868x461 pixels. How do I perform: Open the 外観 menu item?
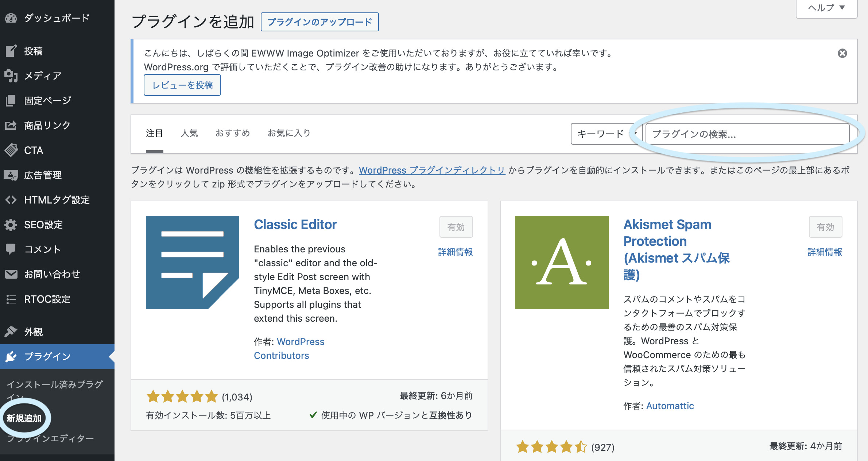click(x=57, y=332)
